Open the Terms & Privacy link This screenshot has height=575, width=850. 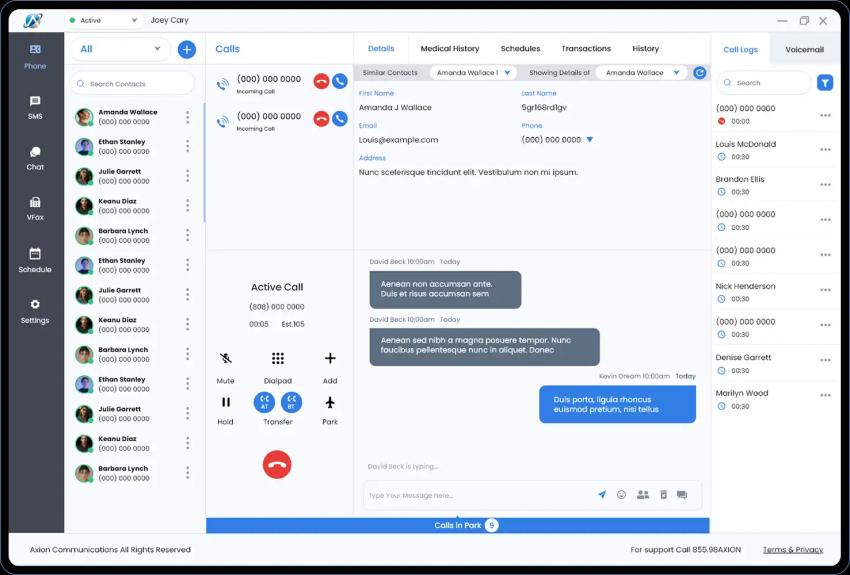[x=792, y=550]
